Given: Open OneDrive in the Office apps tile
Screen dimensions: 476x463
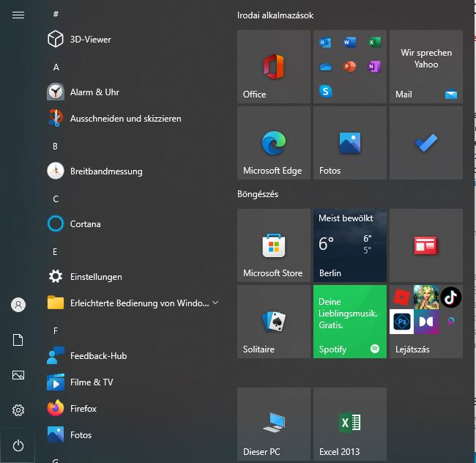Looking at the screenshot, I should click(325, 67).
